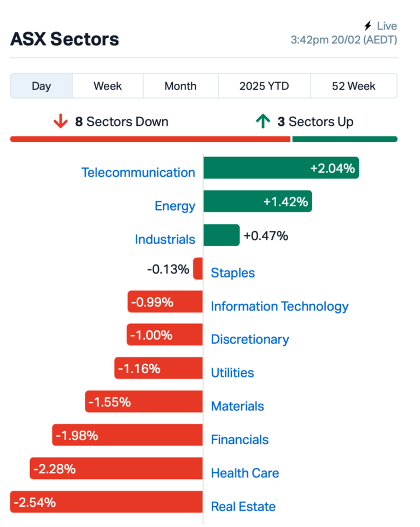View the Utilities sector
The width and height of the screenshot is (420, 527).
pyautogui.click(x=232, y=373)
